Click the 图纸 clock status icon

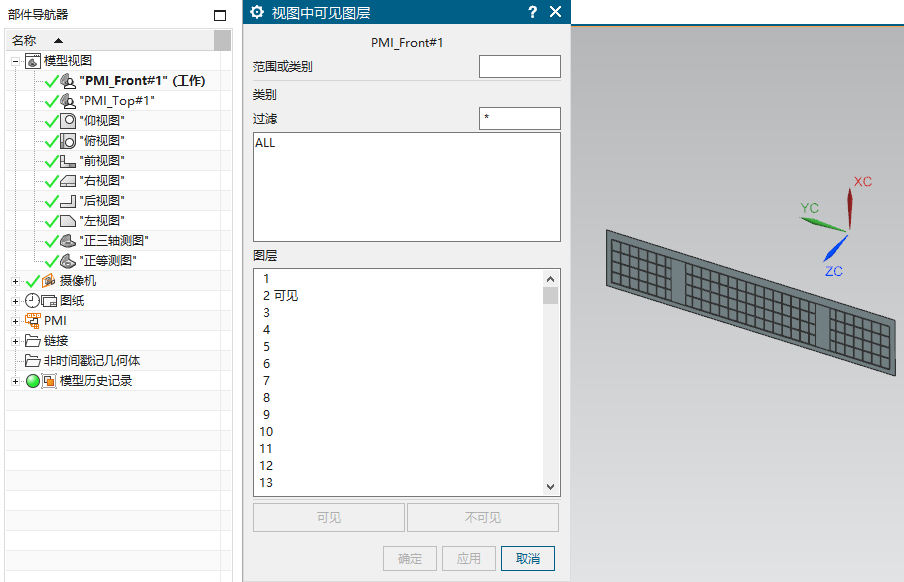(32, 301)
